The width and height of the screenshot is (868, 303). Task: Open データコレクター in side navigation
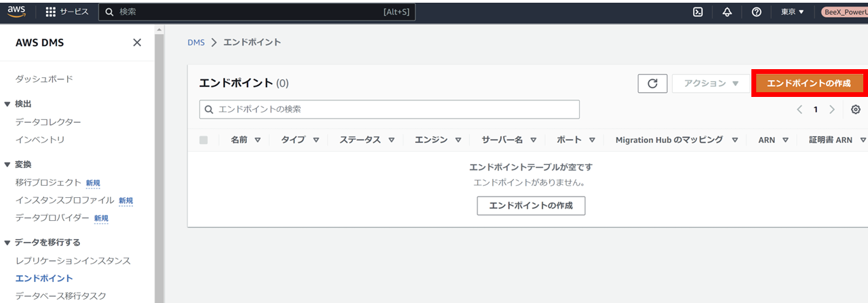point(48,122)
